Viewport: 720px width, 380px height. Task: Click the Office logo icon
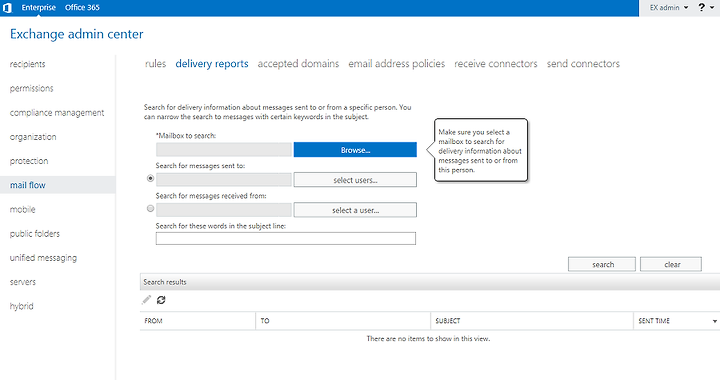(x=7, y=8)
